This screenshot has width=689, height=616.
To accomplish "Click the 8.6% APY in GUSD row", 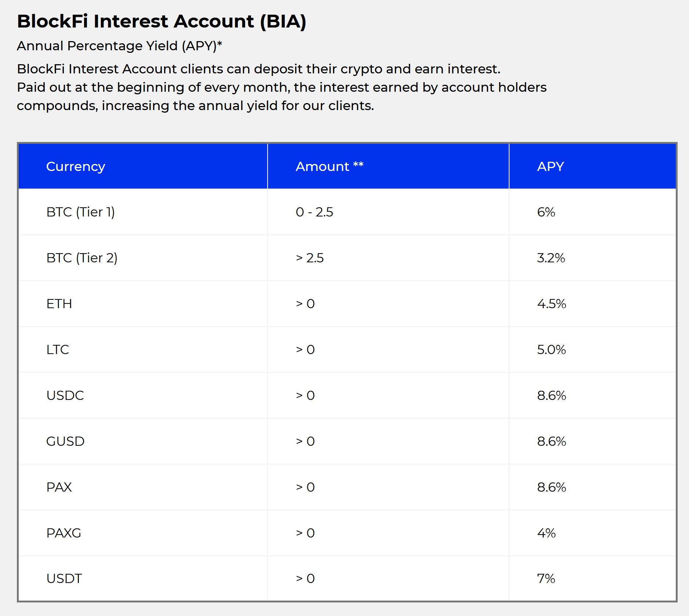I will 551,441.
